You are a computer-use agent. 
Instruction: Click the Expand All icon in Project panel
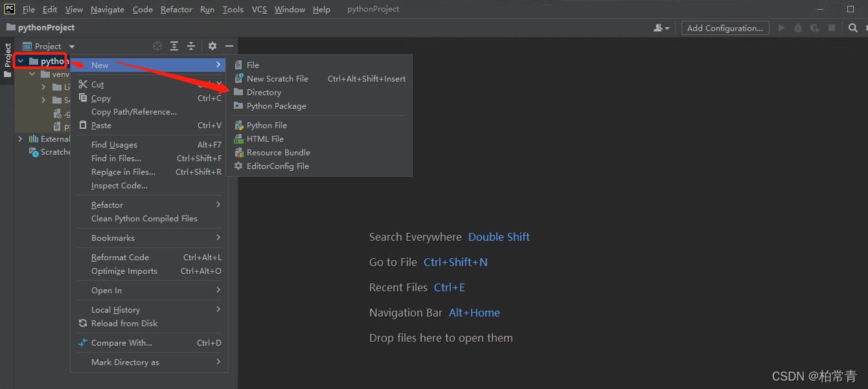pyautogui.click(x=174, y=46)
